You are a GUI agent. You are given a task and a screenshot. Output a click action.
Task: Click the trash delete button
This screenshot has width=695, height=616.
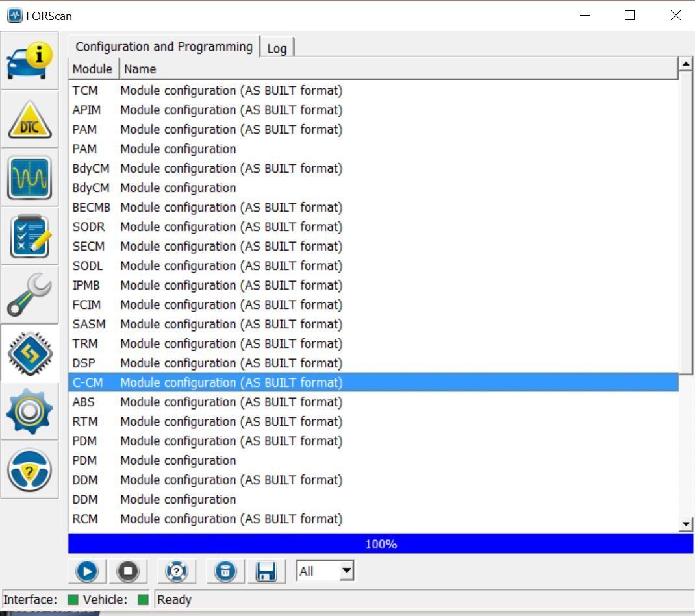225,571
